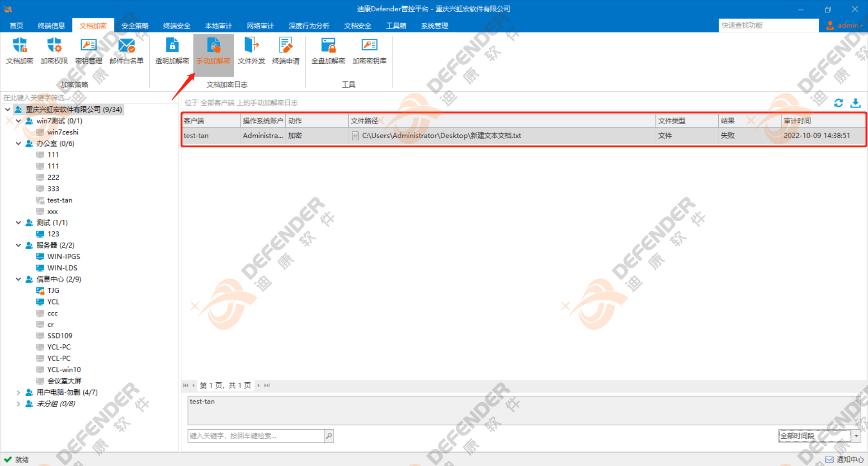Sort by the 结果 column header
Screen dimensions: 868x466
750,121
